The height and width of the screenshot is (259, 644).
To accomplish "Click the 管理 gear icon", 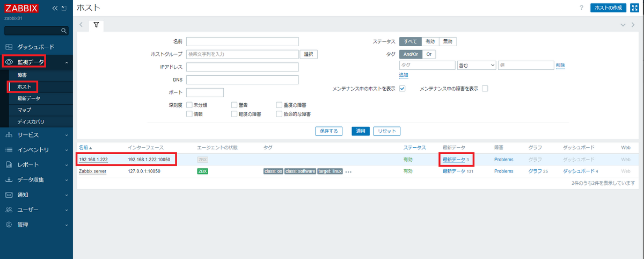I will (9, 225).
